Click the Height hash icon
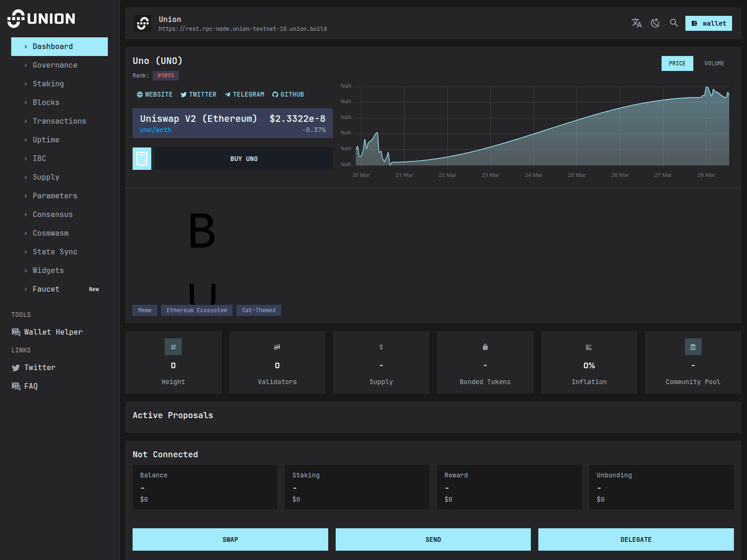The image size is (747, 560). click(173, 347)
